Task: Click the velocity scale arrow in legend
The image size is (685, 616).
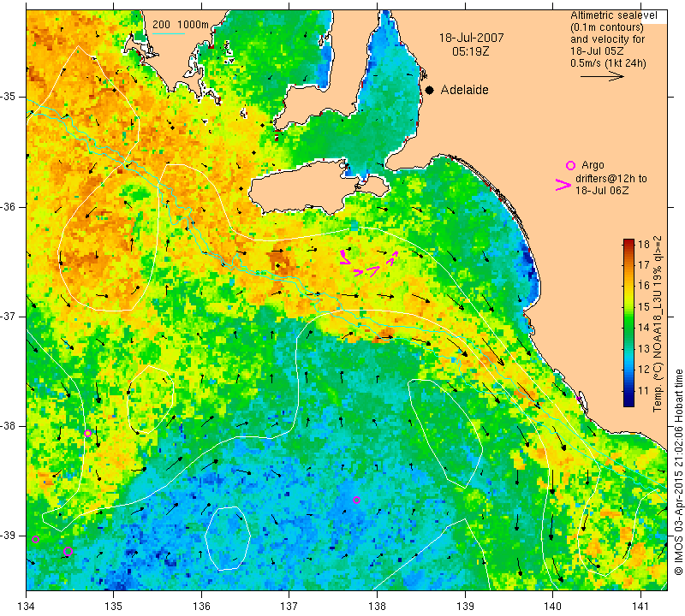Action: [602, 76]
